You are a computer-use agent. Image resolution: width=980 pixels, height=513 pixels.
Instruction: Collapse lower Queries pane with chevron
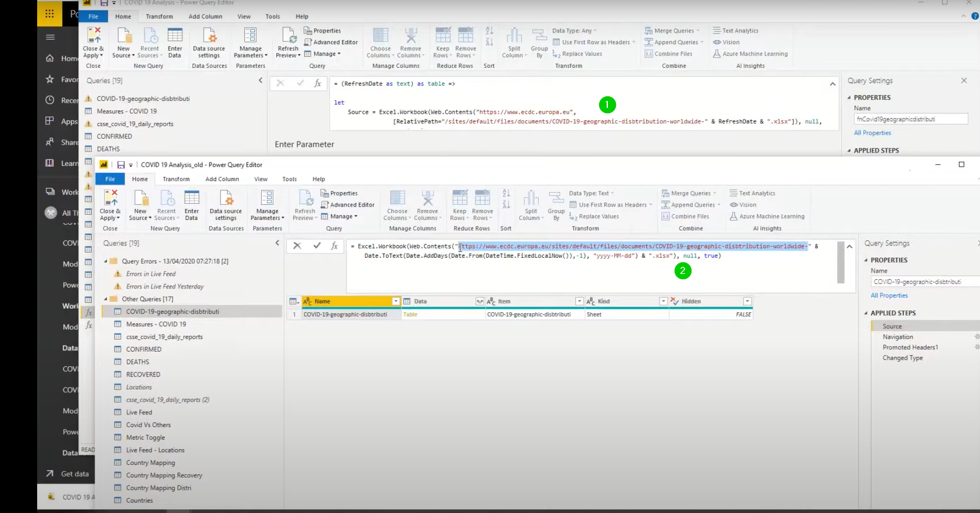point(277,243)
